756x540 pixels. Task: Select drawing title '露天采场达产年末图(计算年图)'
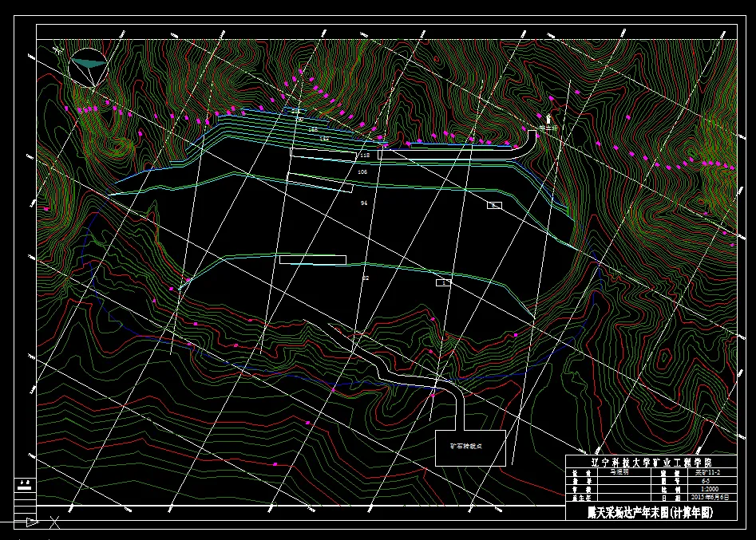[x=651, y=513]
